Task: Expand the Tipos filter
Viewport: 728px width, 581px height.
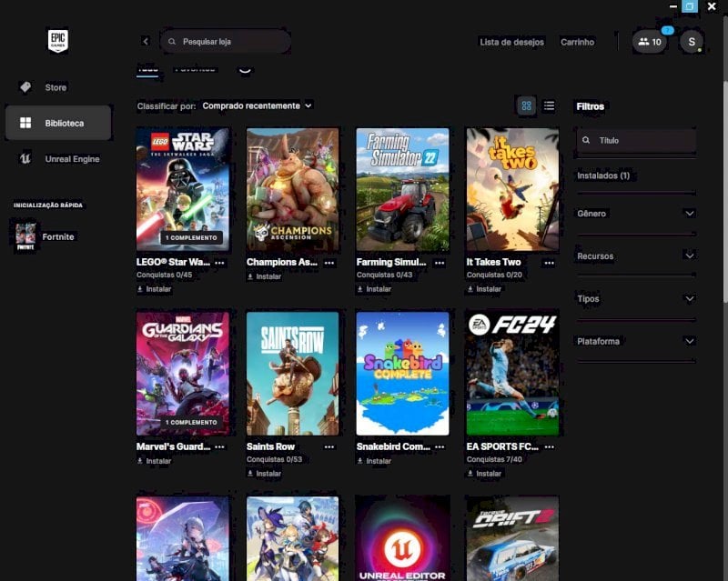Action: tap(635, 298)
